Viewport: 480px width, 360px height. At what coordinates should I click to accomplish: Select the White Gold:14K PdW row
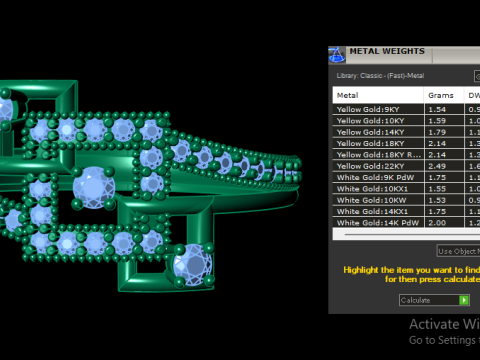click(406, 222)
